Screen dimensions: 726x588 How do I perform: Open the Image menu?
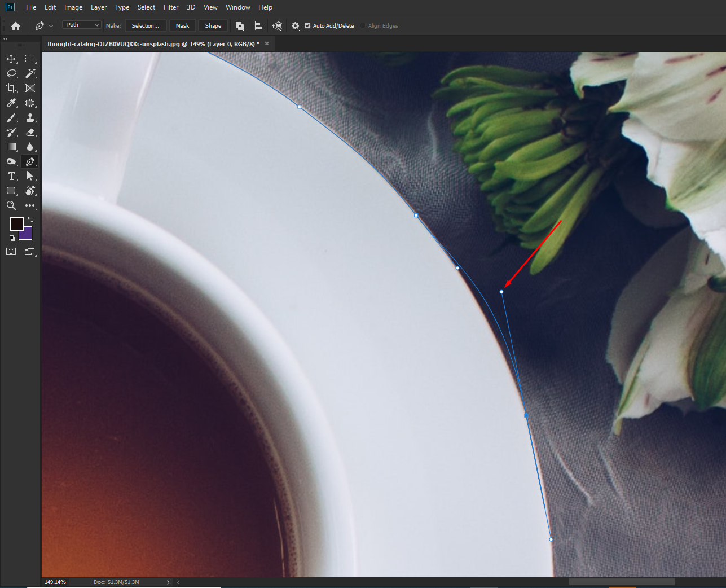click(x=73, y=7)
